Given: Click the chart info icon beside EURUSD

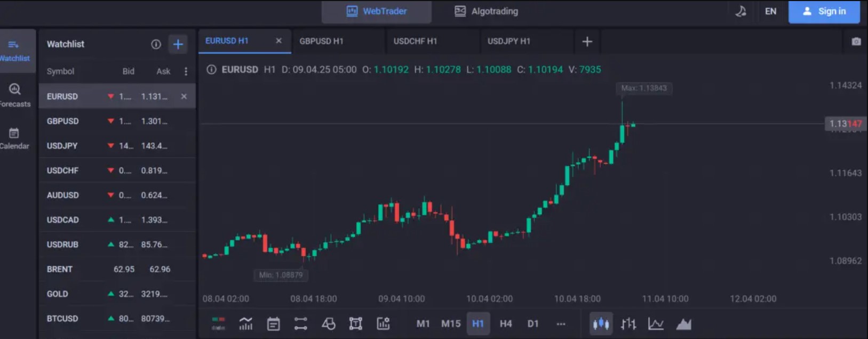Looking at the screenshot, I should tap(211, 69).
